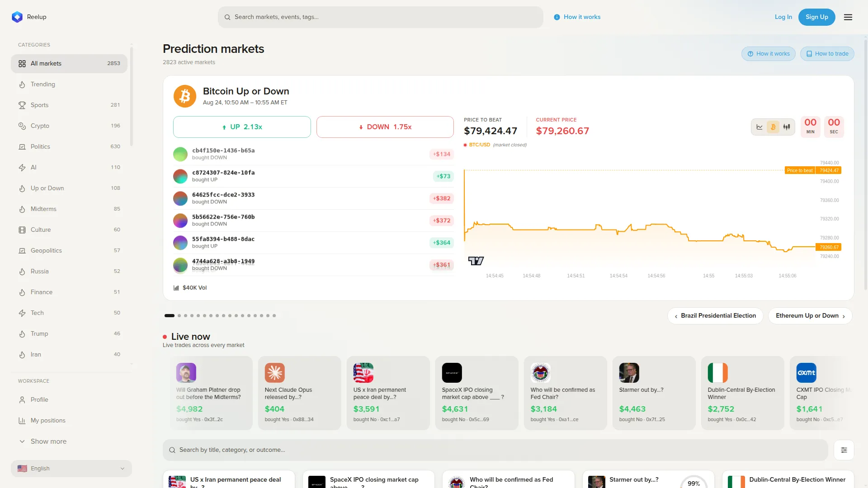The height and width of the screenshot is (488, 868).
Task: Click the SpaceX logo in Live now card
Action: 452,373
